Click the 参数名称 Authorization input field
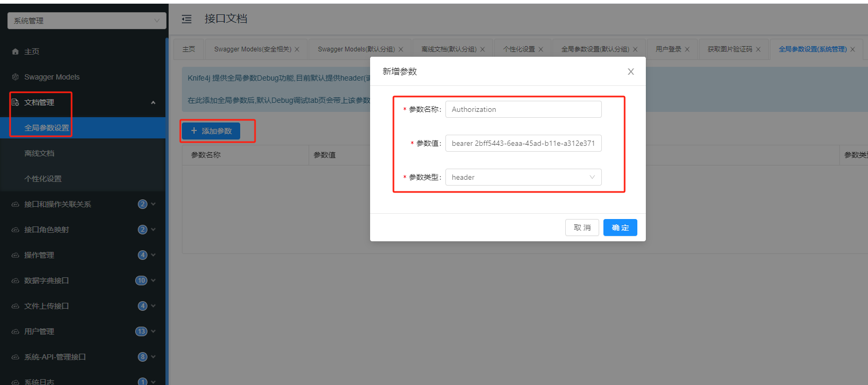The image size is (868, 385). [x=523, y=109]
